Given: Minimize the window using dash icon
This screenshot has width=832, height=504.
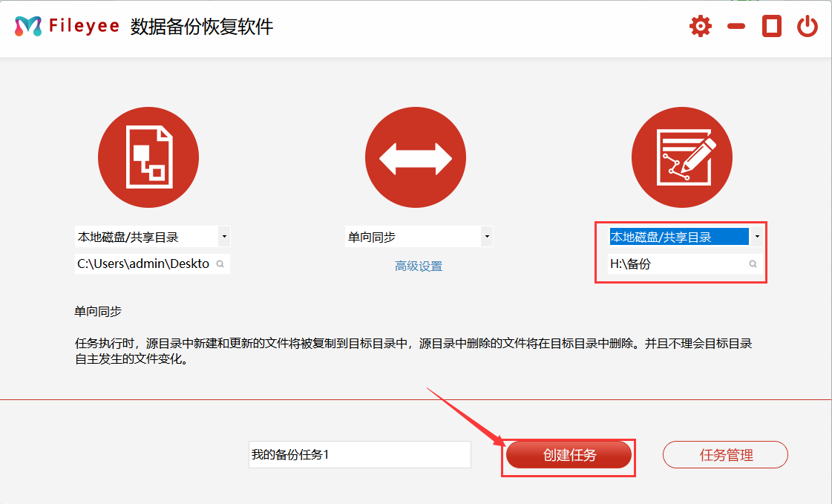Looking at the screenshot, I should click(736, 27).
